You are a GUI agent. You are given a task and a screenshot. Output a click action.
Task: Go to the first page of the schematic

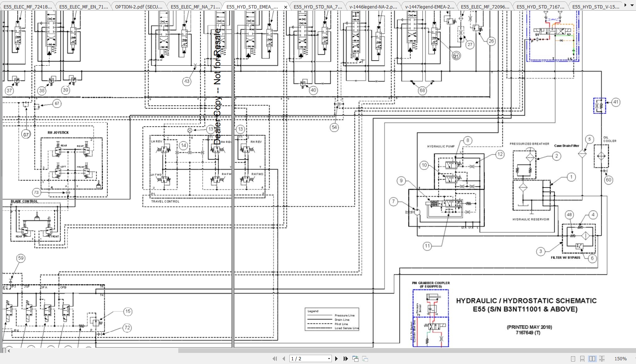click(x=275, y=358)
